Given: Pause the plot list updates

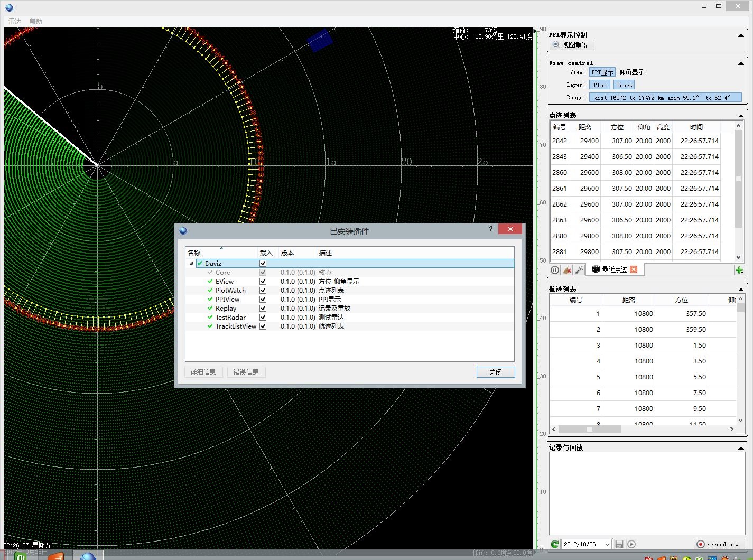Looking at the screenshot, I should (555, 270).
